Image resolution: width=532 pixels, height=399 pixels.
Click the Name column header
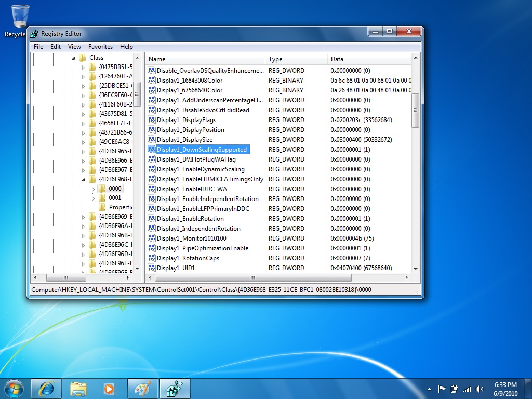pyautogui.click(x=206, y=59)
